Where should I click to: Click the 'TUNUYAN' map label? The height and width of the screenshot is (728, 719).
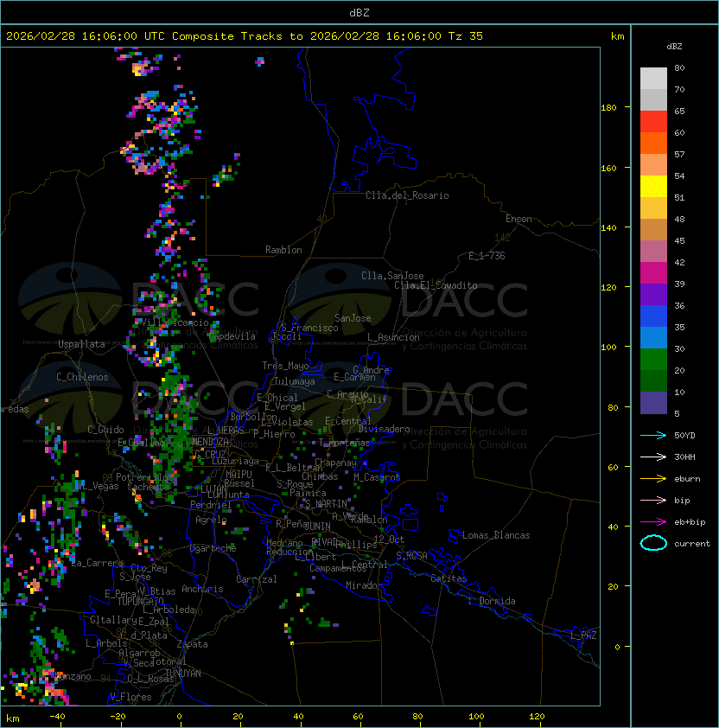pos(183,674)
